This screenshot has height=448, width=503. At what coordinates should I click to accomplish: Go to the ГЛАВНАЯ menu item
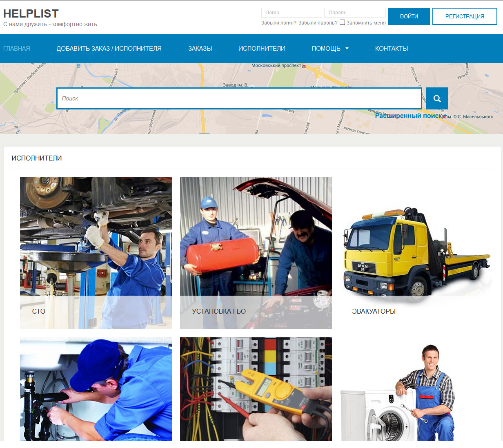pyautogui.click(x=17, y=49)
